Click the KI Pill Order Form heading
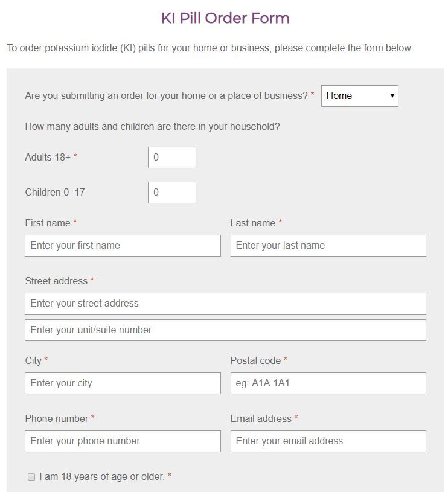448x492 pixels. coord(225,18)
